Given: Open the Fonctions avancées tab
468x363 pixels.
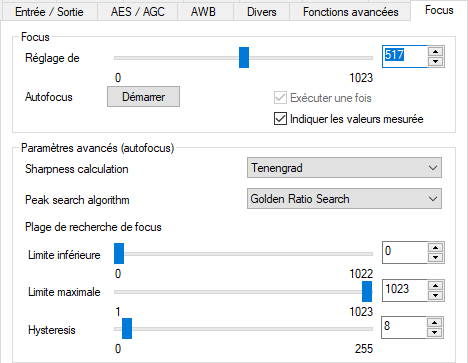Looking at the screenshot, I should click(350, 12).
